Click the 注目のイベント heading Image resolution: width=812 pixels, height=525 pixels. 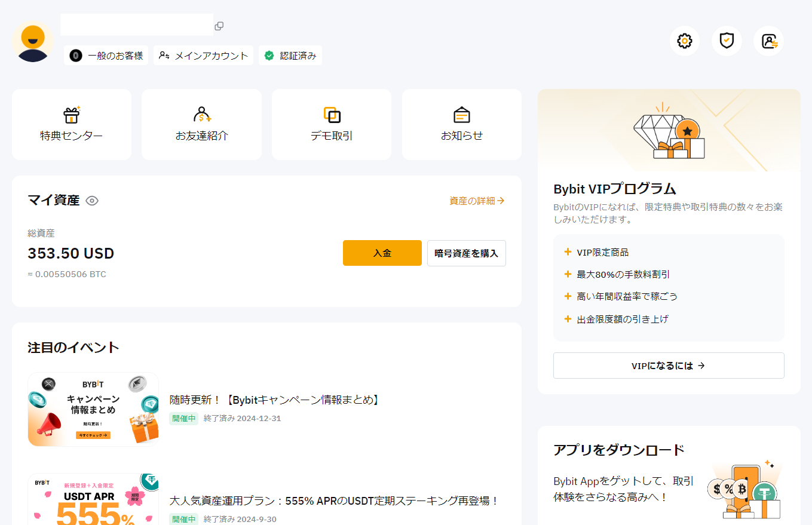click(73, 348)
